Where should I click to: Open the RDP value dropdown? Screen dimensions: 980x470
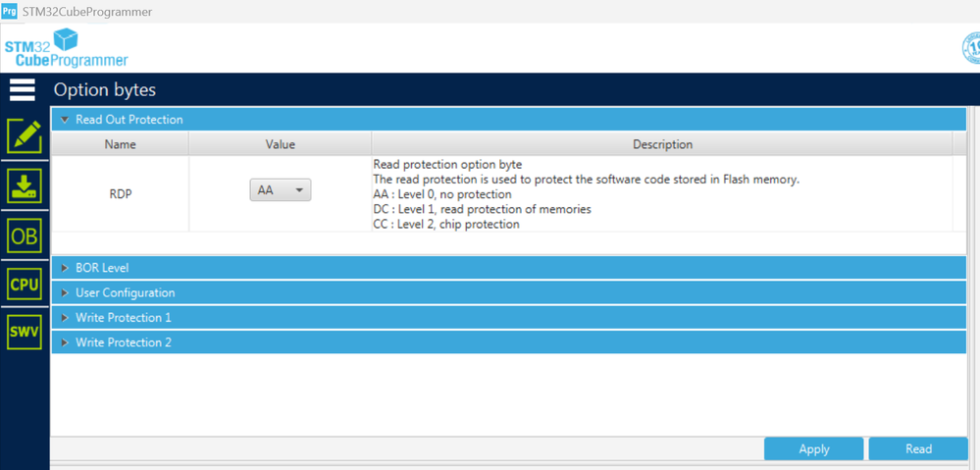280,190
